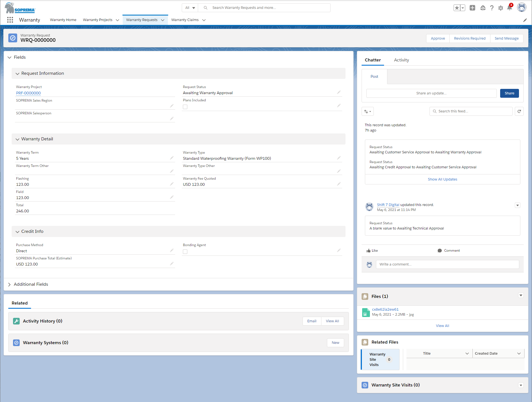The height and width of the screenshot is (402, 532).
Task: Go to Warranty Home tab
Action: coord(63,20)
